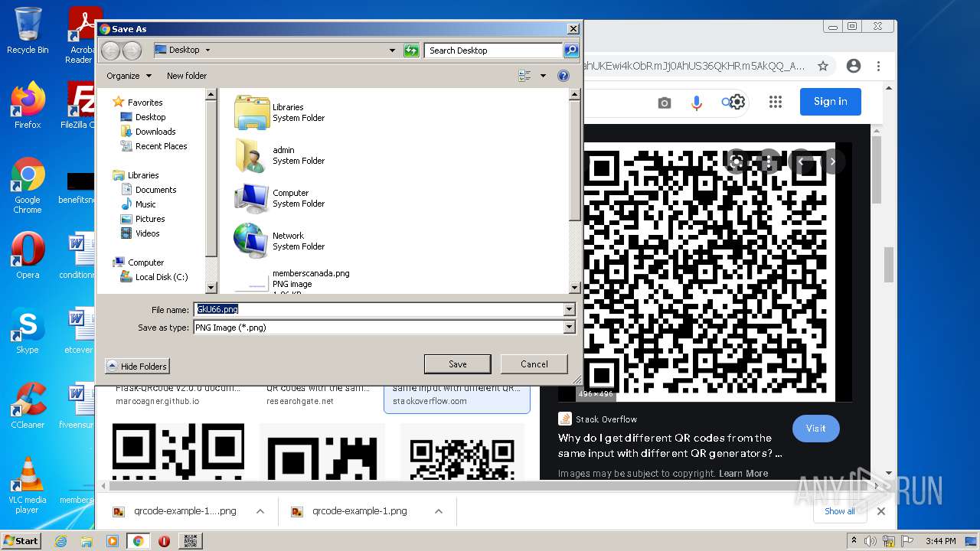Click Learn More about image copyright
Viewport: 980px width, 551px height.
(x=743, y=474)
